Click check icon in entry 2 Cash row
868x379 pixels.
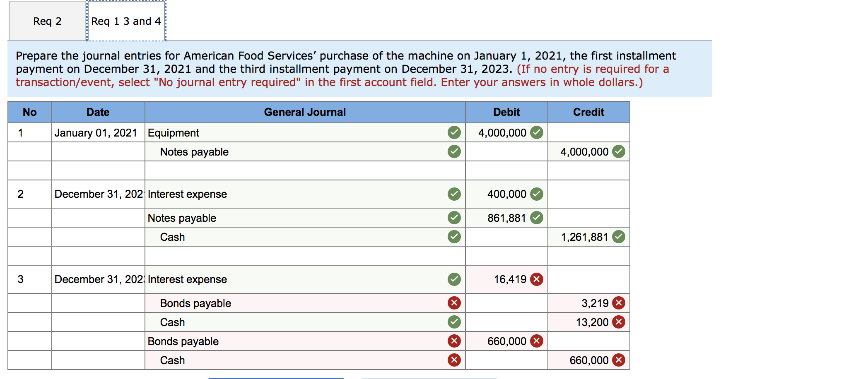click(x=454, y=237)
